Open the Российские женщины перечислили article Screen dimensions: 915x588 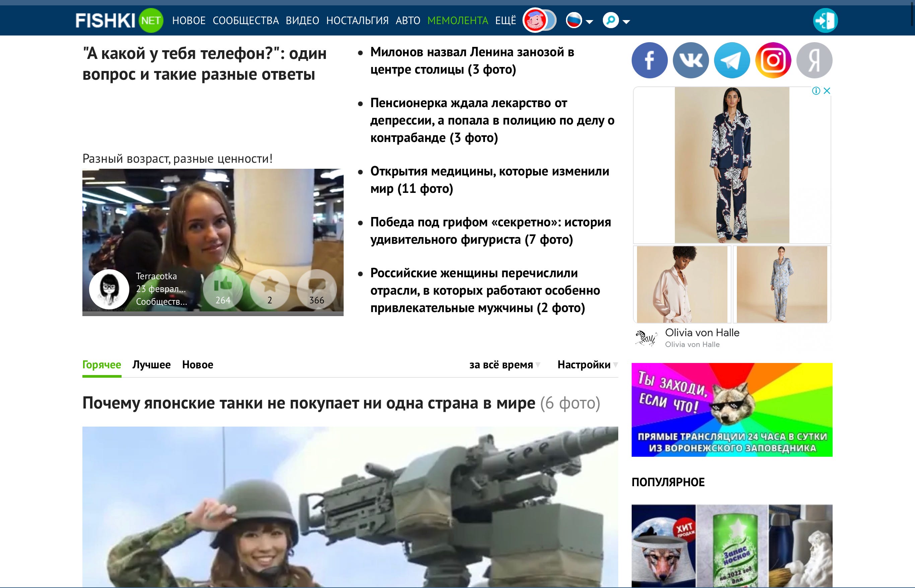coord(485,291)
